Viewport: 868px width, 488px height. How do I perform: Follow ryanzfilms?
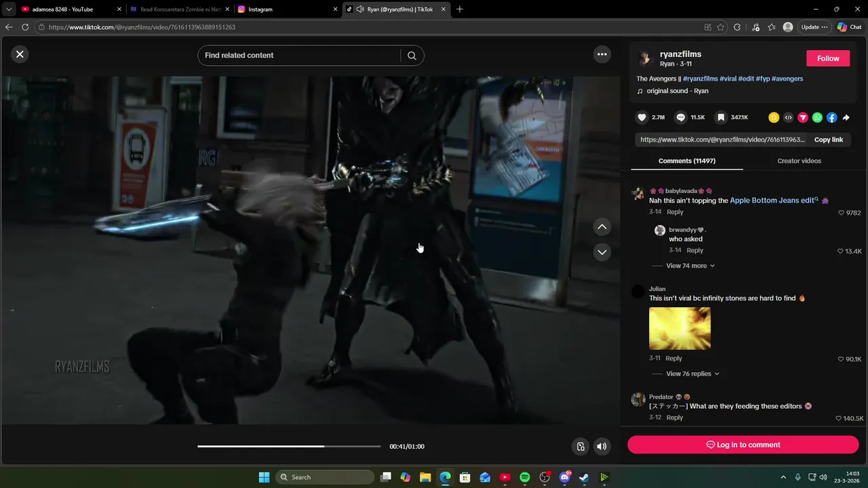827,58
